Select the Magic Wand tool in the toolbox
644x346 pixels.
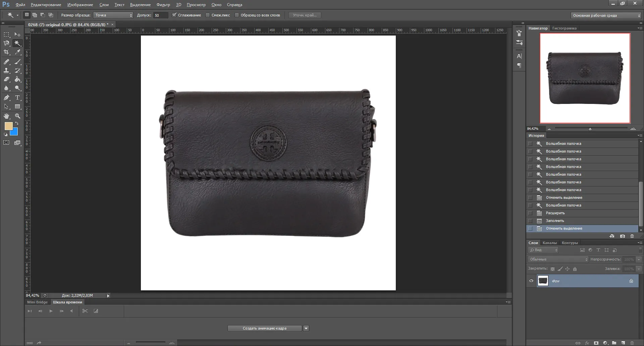pos(17,43)
